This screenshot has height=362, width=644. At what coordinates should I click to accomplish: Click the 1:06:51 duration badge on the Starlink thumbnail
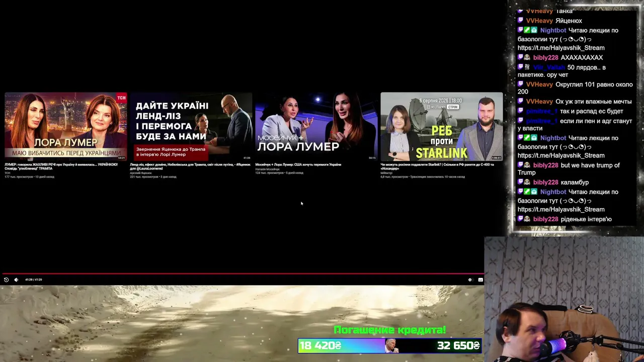coord(496,158)
